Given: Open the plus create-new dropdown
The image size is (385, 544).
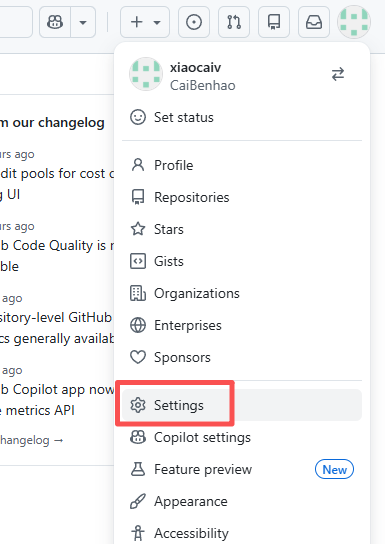Looking at the screenshot, I should tap(145, 22).
